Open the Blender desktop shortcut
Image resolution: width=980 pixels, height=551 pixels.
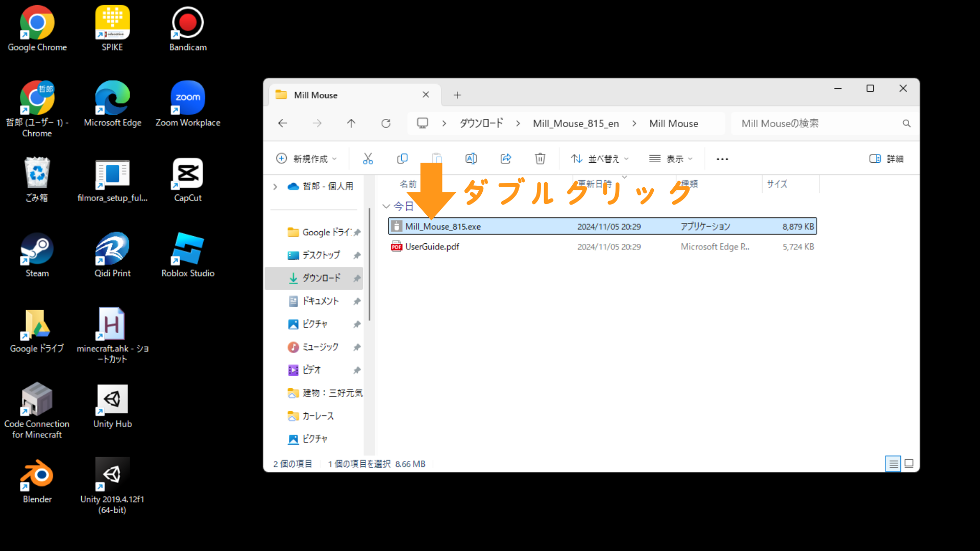coord(37,481)
